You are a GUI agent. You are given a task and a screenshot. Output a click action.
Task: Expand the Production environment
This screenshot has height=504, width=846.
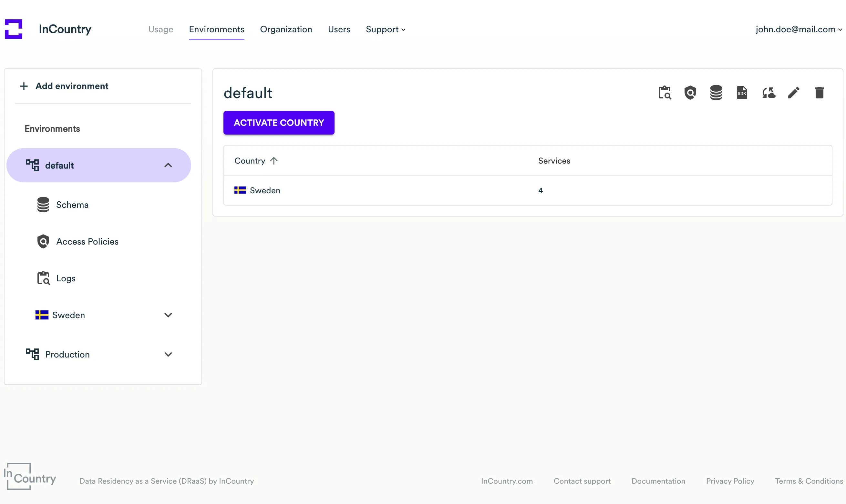168,354
